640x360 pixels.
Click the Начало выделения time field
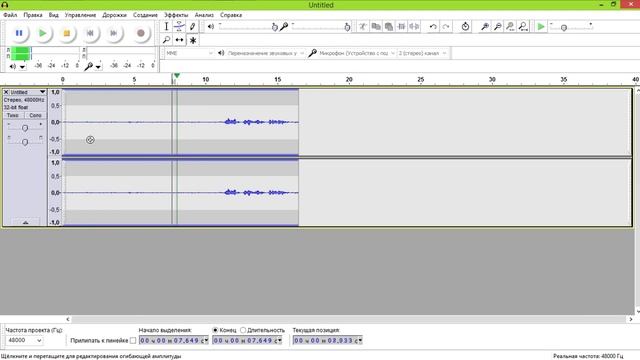(173, 340)
